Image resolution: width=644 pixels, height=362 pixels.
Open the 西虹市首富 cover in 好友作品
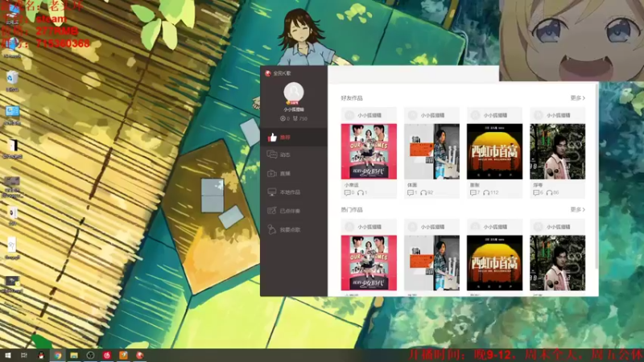click(x=494, y=151)
